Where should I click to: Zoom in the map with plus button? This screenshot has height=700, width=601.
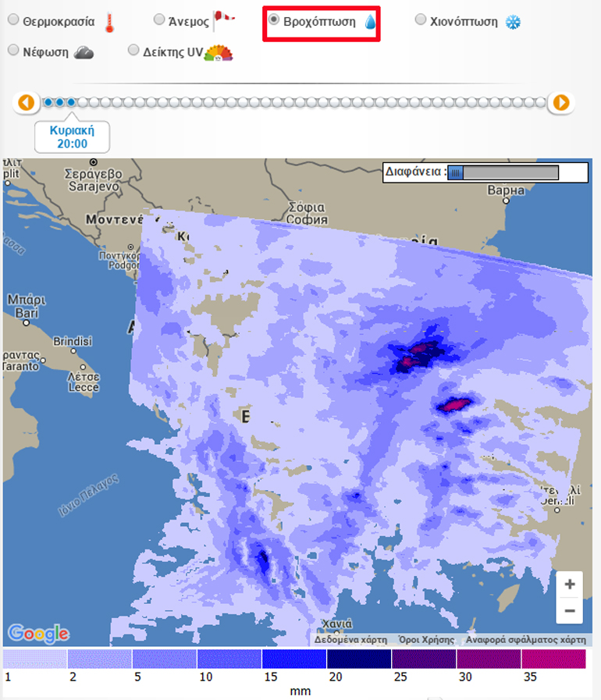tap(570, 584)
